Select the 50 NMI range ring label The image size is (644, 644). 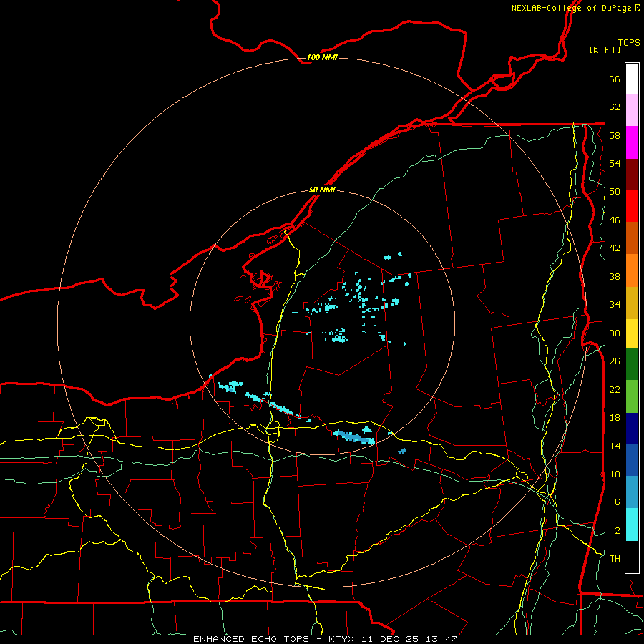(x=322, y=190)
